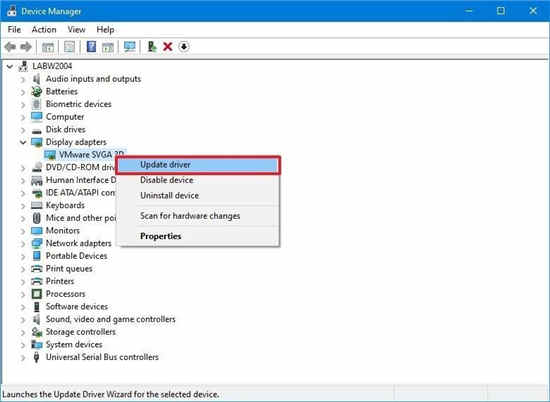
Task: Click the red X Uninstall device icon
Action: pyautogui.click(x=168, y=47)
